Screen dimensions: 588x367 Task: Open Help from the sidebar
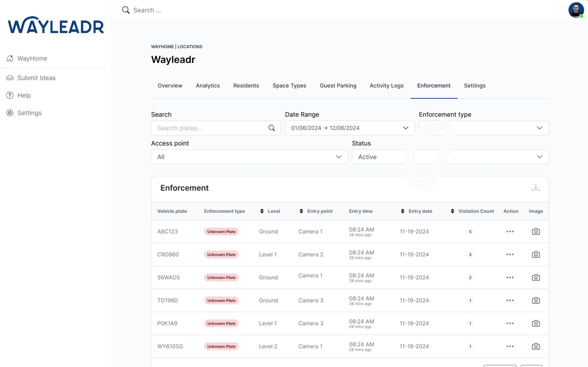click(24, 95)
